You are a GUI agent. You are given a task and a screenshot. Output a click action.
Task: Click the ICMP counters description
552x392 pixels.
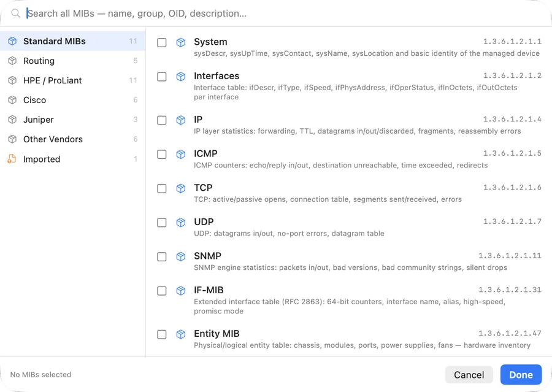pos(341,165)
